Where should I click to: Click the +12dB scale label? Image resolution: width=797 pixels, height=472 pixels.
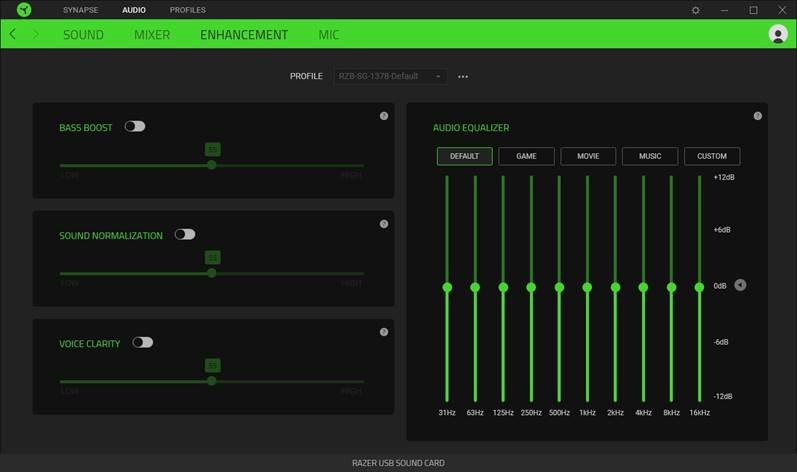(724, 177)
